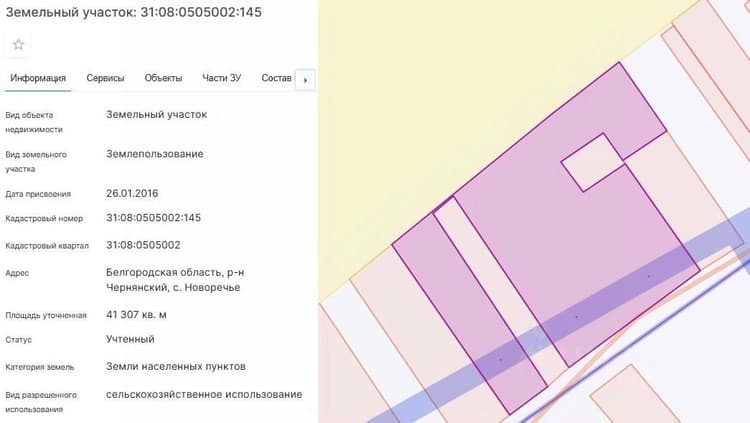
Task: Click the status value Учтенный
Action: tap(130, 339)
